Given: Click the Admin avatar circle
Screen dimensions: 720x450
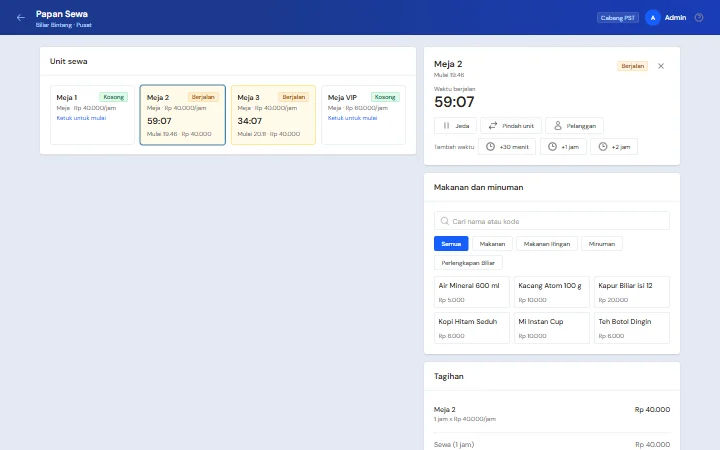Looking at the screenshot, I should [652, 17].
